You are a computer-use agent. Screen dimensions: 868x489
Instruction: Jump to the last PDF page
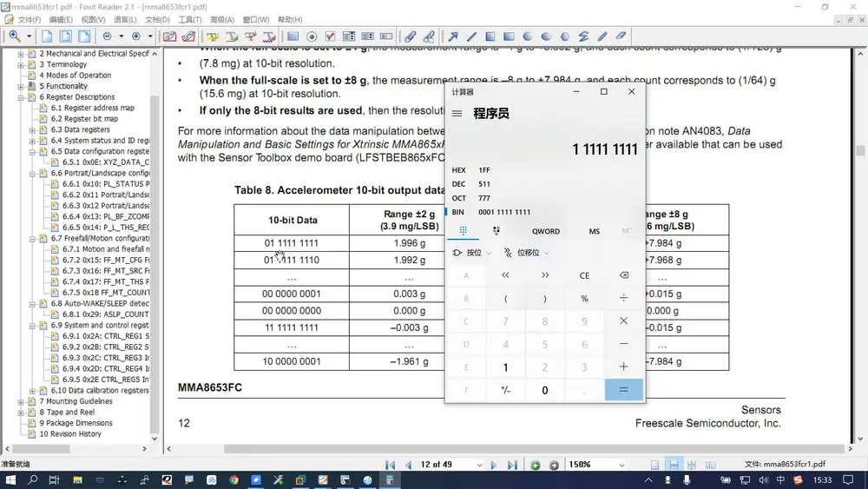(x=513, y=466)
